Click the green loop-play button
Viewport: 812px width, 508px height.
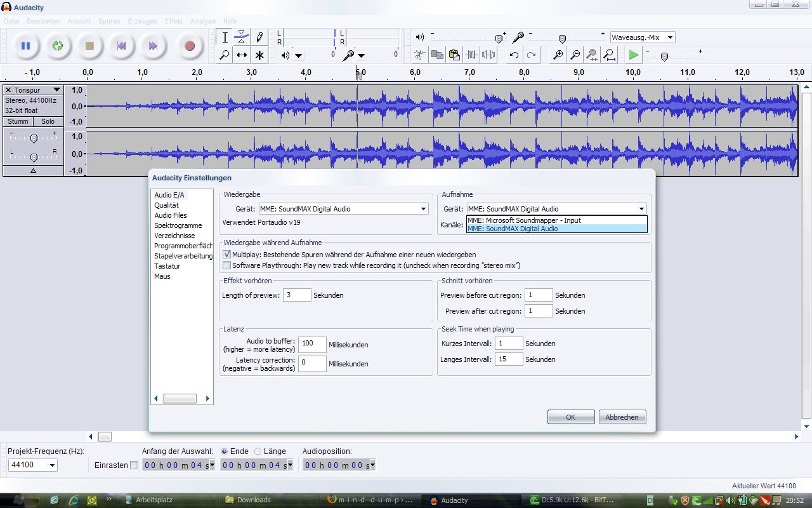(58, 46)
